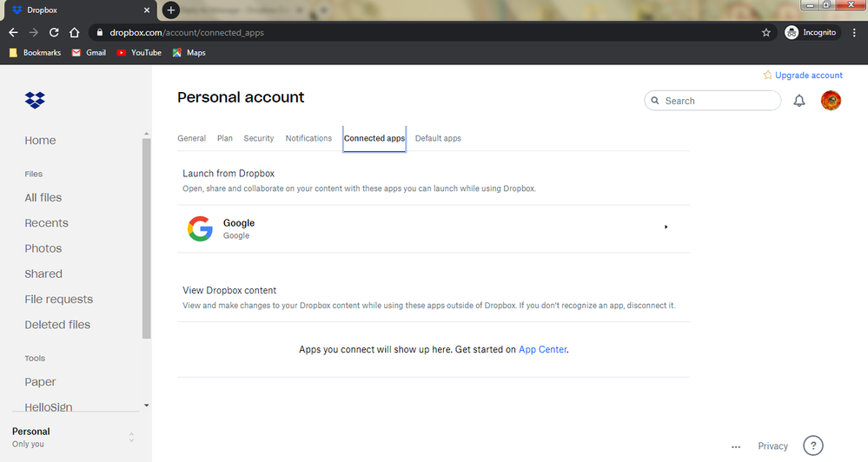This screenshot has width=868, height=462.
Task: Click the search magnifier icon
Action: pos(655,101)
